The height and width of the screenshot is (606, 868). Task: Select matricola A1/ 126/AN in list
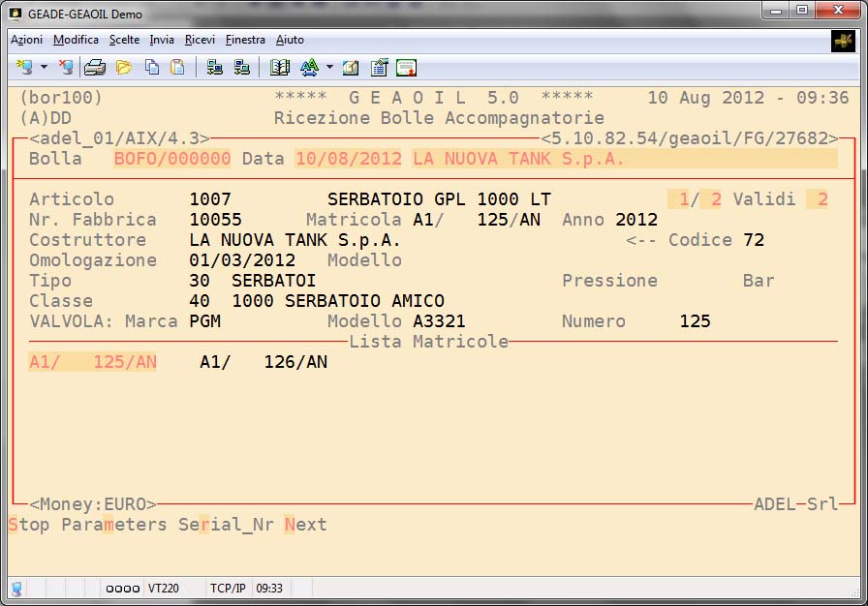click(263, 362)
